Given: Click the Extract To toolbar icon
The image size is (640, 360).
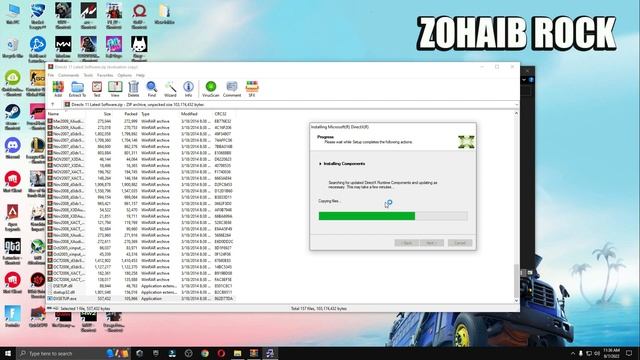Looking at the screenshot, I should (x=77, y=89).
